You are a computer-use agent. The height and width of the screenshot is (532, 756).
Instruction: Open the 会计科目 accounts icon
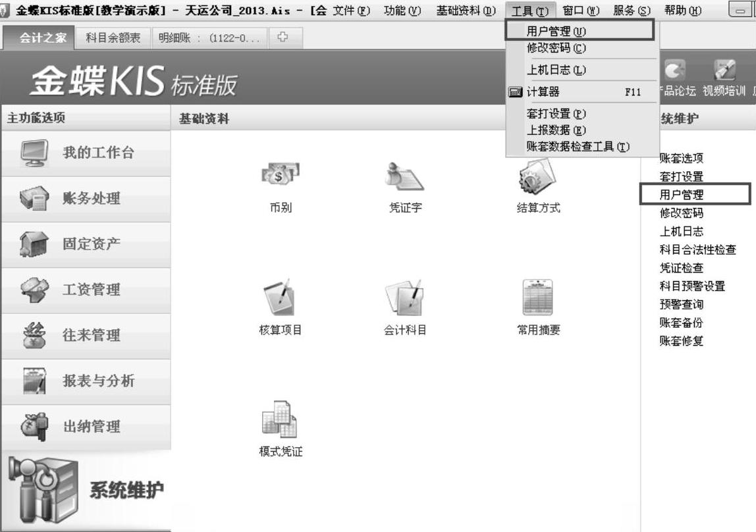(x=405, y=297)
